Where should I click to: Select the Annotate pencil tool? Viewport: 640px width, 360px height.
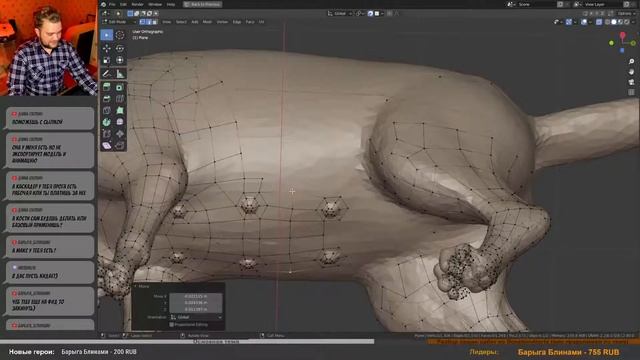point(107,74)
